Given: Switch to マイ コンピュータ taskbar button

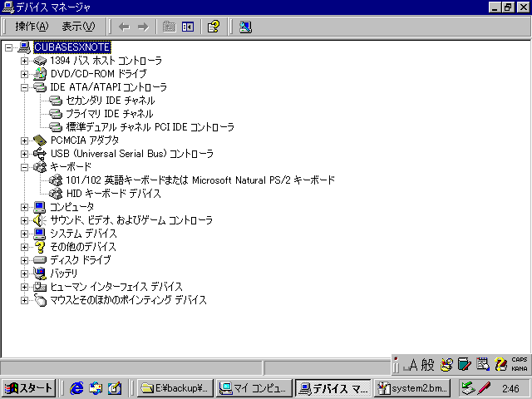Looking at the screenshot, I should coord(254,388).
